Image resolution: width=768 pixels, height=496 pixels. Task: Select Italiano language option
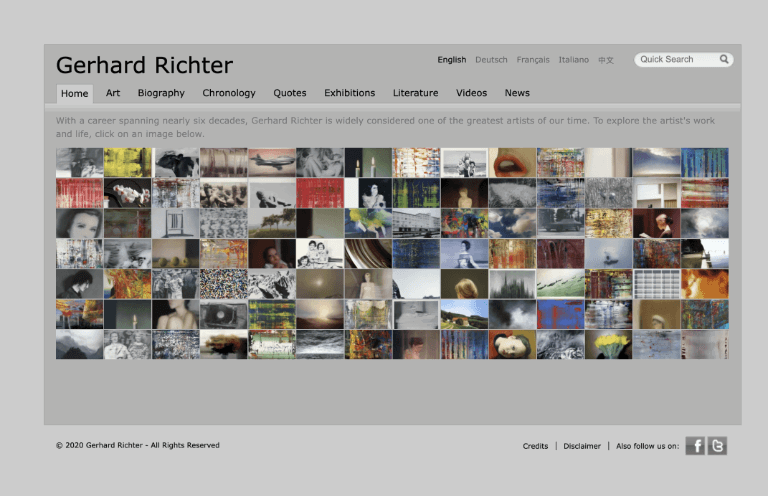(x=574, y=60)
